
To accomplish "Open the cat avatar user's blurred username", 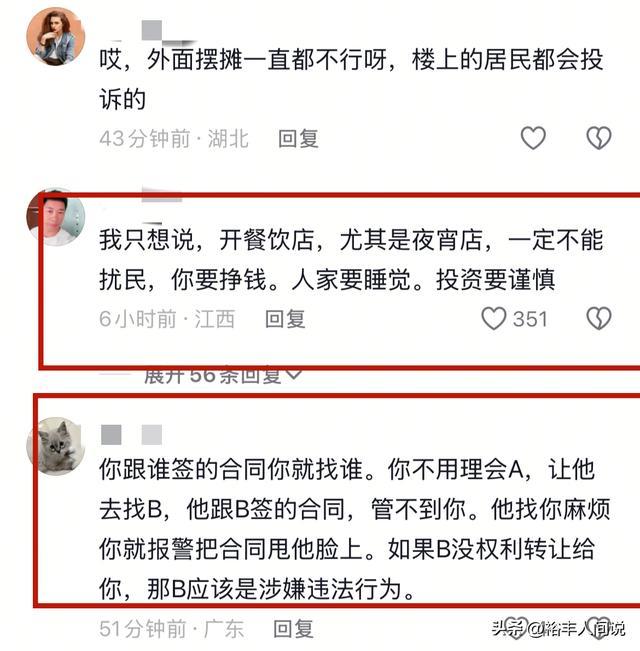I will 131,435.
